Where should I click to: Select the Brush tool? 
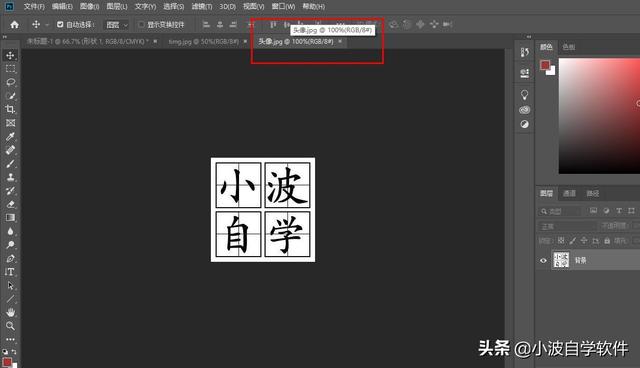[x=10, y=164]
